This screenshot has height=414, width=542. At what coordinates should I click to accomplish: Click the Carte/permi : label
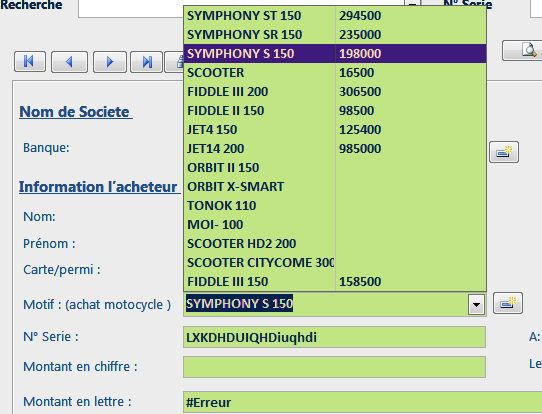tap(62, 270)
